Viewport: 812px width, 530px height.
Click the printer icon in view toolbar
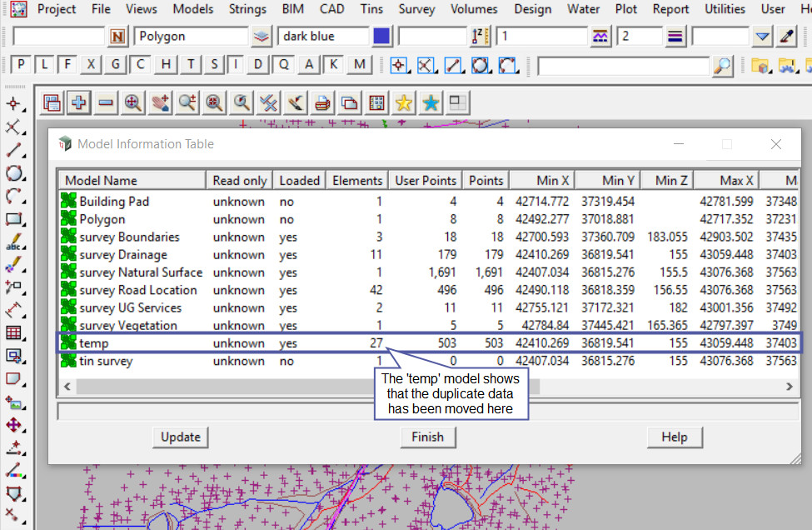click(323, 102)
